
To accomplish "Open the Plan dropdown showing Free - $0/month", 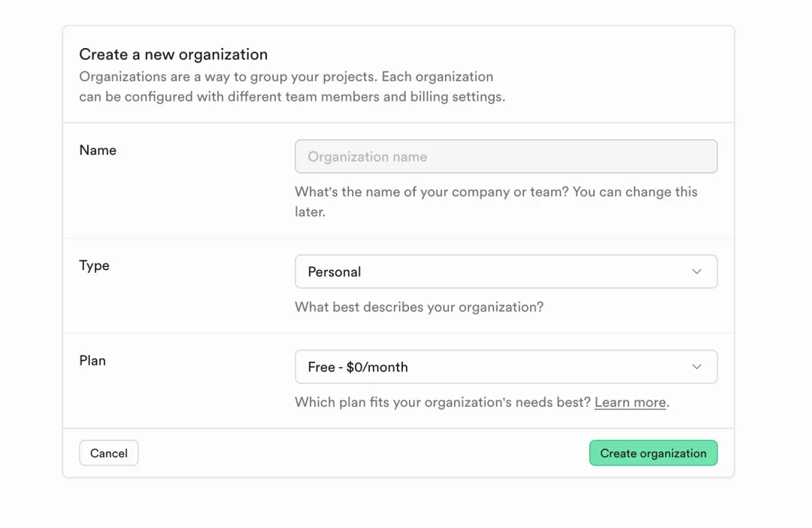I will [505, 367].
